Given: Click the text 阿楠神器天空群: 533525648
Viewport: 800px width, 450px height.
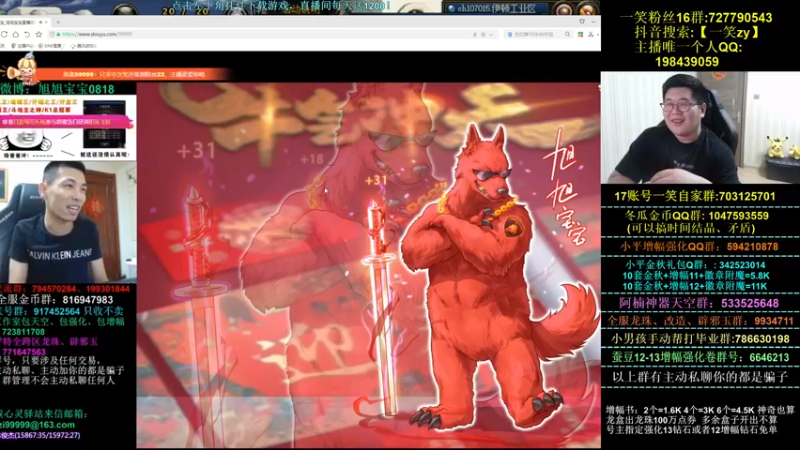Looking at the screenshot, I should coord(699,303).
